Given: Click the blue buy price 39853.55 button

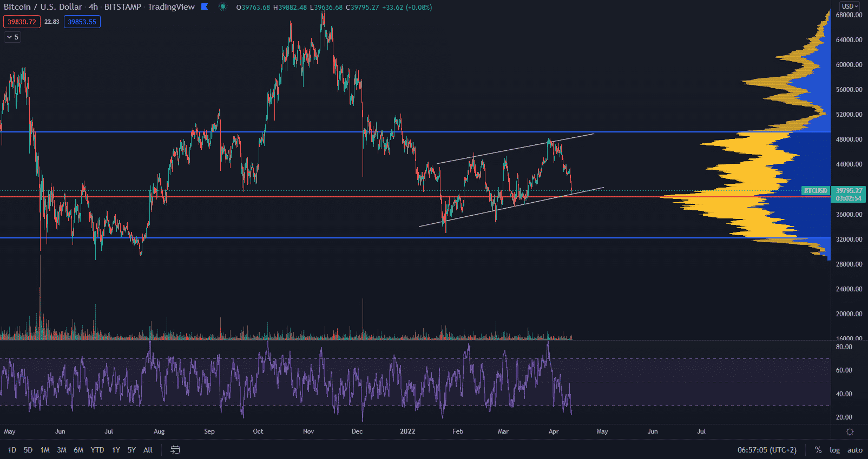Looking at the screenshot, I should (x=82, y=22).
